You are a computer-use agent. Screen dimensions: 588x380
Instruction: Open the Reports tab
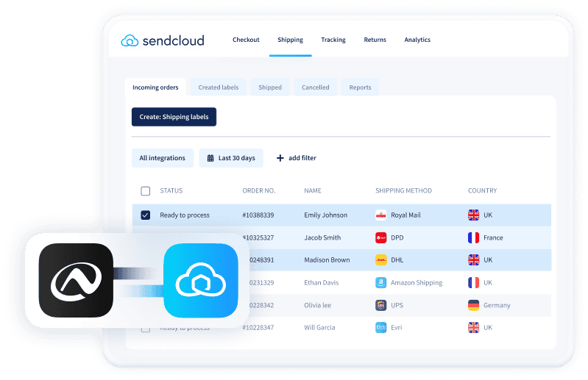[x=360, y=87]
